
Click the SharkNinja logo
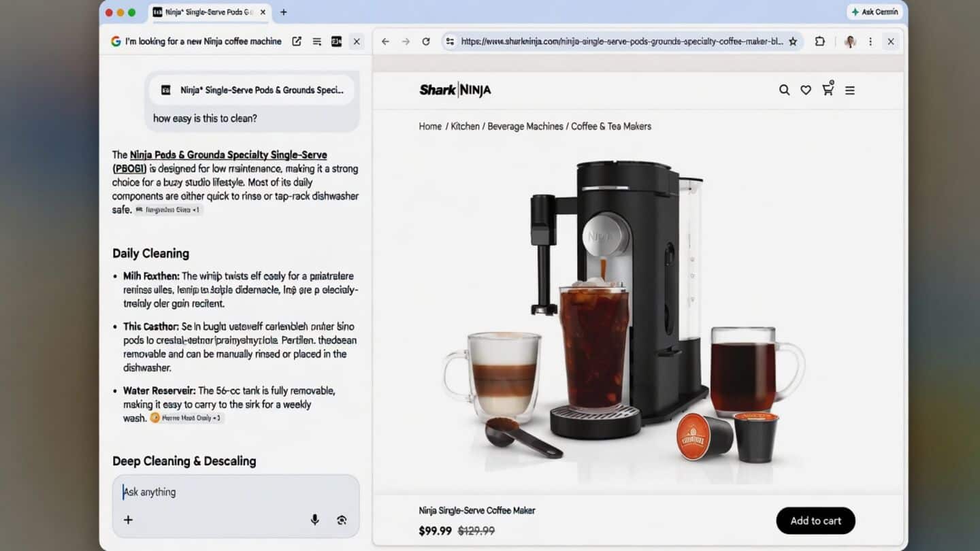[455, 90]
